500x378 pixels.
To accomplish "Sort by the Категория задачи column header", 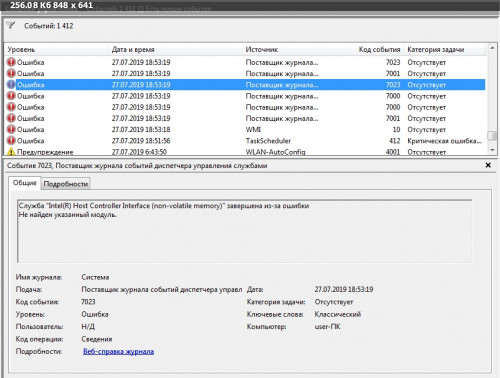I will point(445,50).
